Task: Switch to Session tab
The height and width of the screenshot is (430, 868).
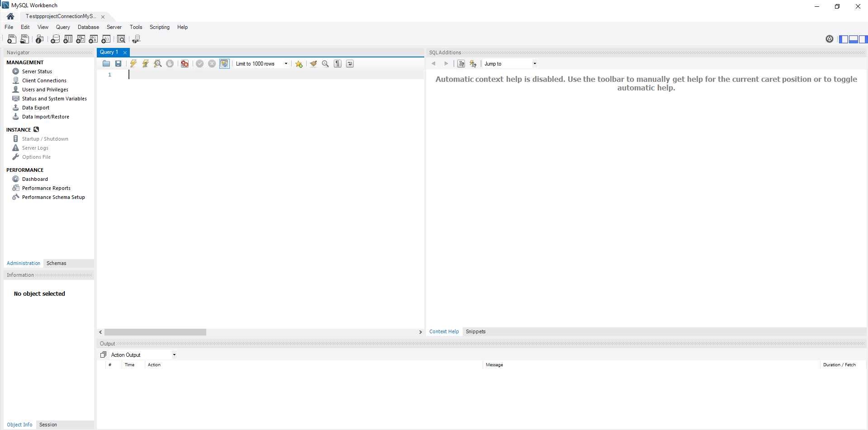Action: (x=48, y=425)
